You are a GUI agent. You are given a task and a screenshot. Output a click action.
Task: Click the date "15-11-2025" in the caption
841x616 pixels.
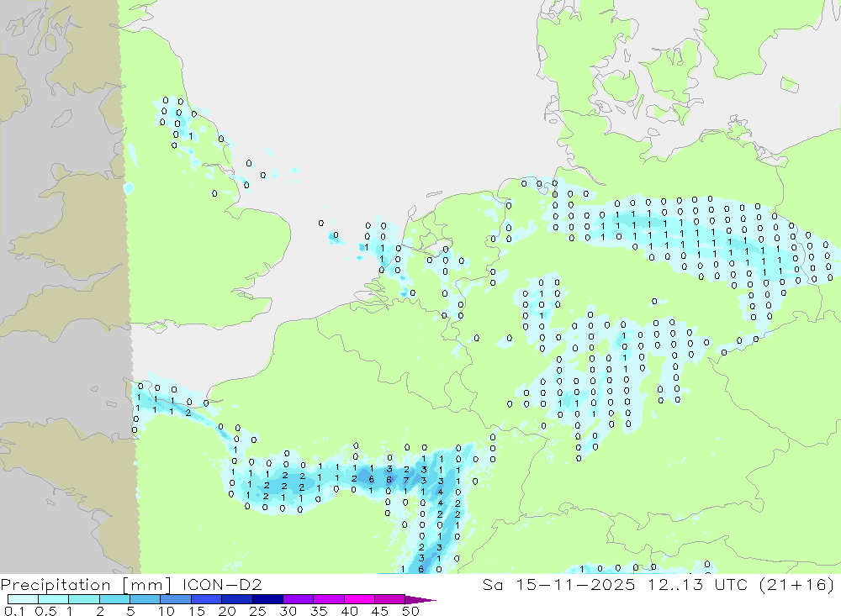pyautogui.click(x=575, y=584)
